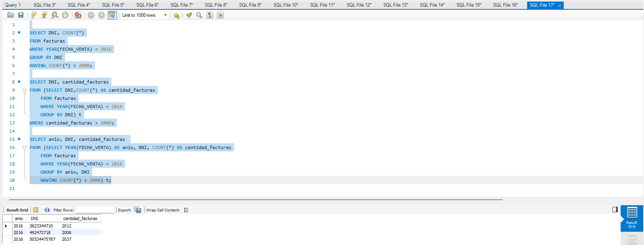Switch to the SQL File 3 tab

(44, 5)
